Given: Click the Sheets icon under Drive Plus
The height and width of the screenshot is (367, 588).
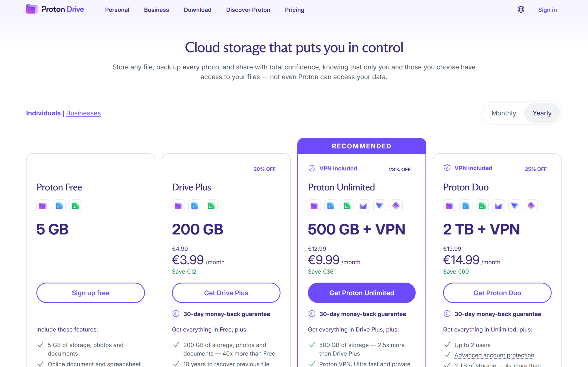Looking at the screenshot, I should (x=211, y=206).
